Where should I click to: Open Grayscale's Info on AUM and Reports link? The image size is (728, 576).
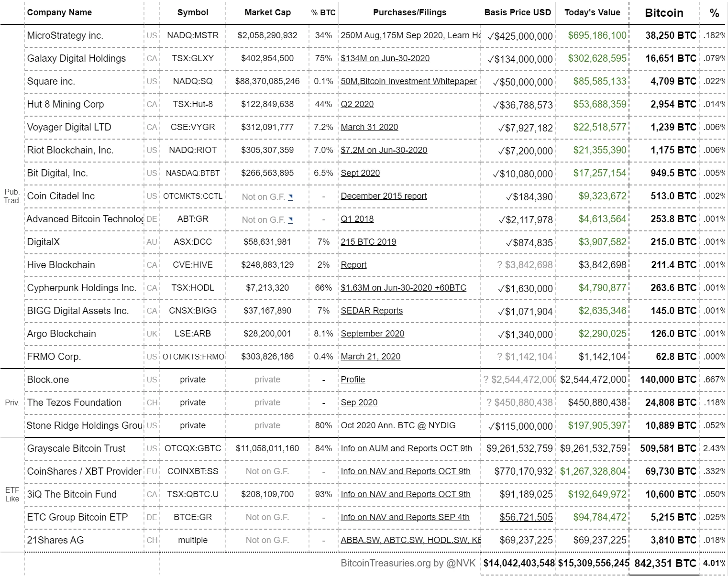click(x=406, y=448)
